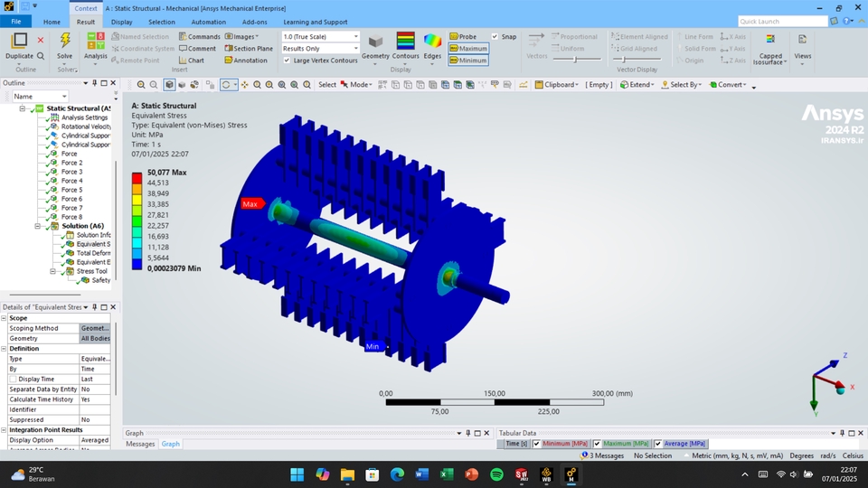Collapse the Static Structural tree node
The width and height of the screenshot is (868, 488).
tap(22, 108)
